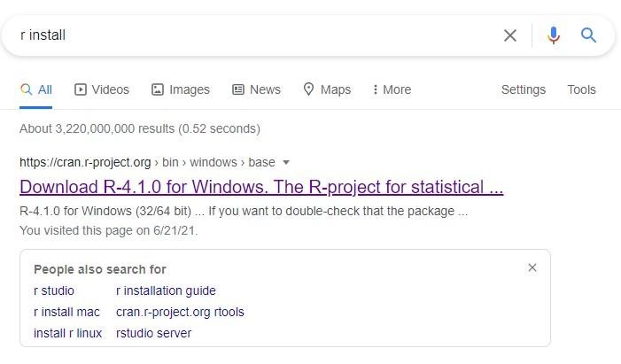621x364 pixels.
Task: Click the 'People also search for' heading
Action: [x=100, y=269]
